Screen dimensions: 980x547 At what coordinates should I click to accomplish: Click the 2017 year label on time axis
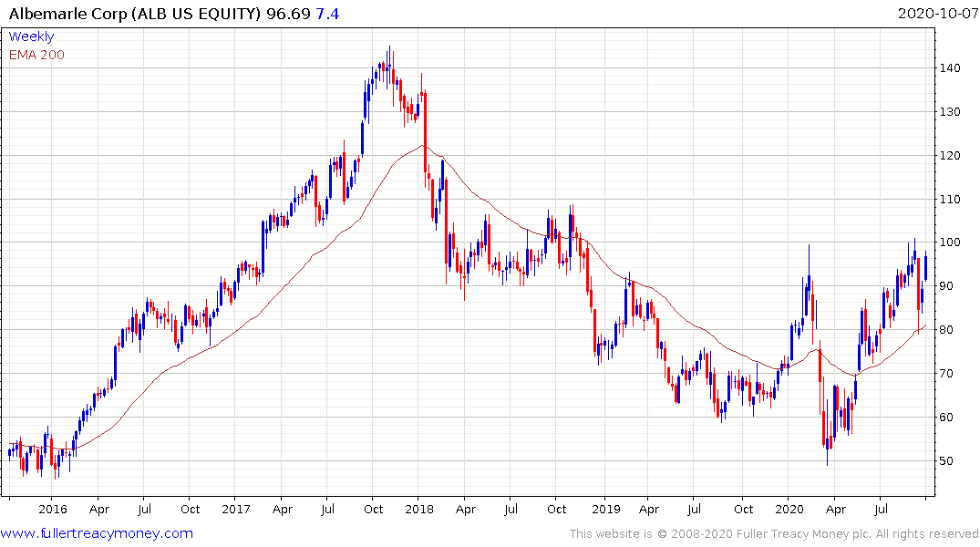point(235,509)
